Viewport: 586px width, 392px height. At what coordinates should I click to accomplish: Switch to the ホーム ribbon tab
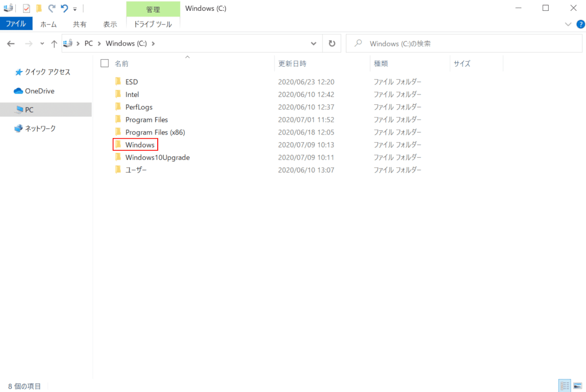tap(49, 24)
